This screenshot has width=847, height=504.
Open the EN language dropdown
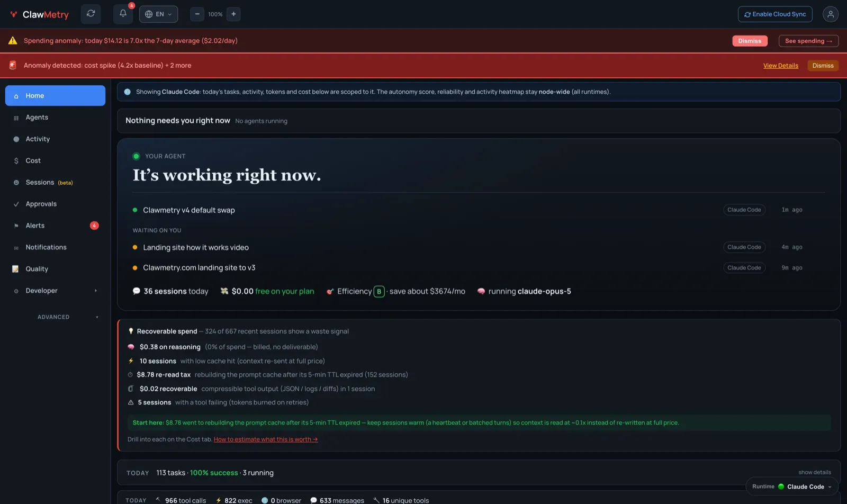[158, 14]
